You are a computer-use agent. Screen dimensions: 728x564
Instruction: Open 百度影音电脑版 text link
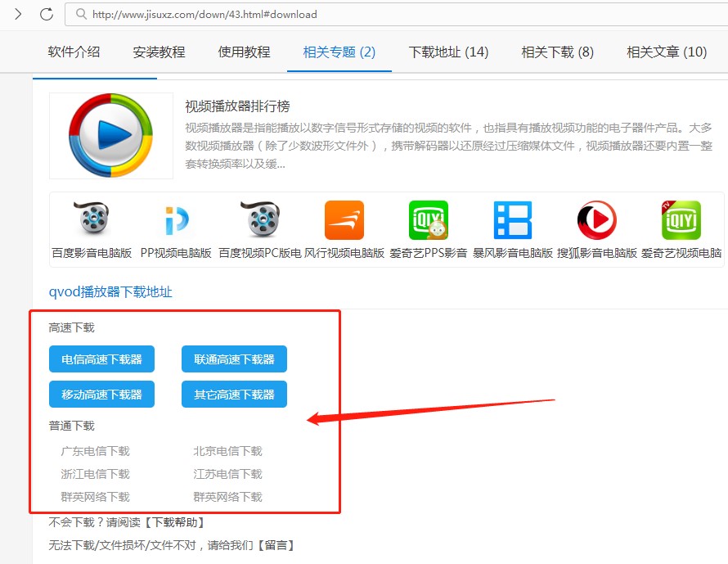point(92,253)
